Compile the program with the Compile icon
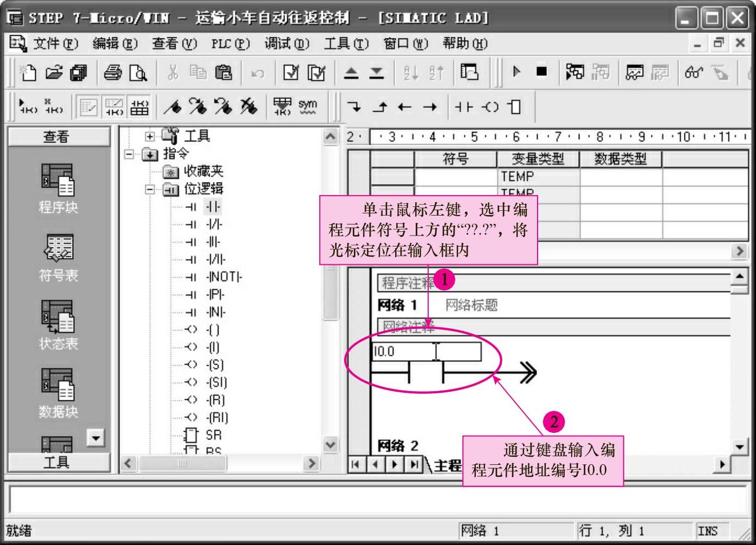Screen dimensions: 756x545 (x=291, y=72)
